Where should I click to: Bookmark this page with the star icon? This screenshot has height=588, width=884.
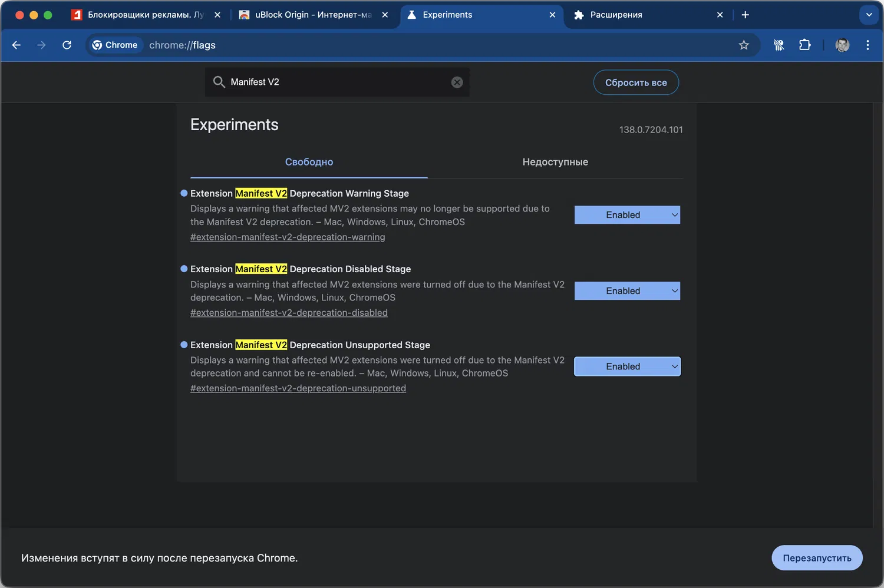(x=744, y=45)
